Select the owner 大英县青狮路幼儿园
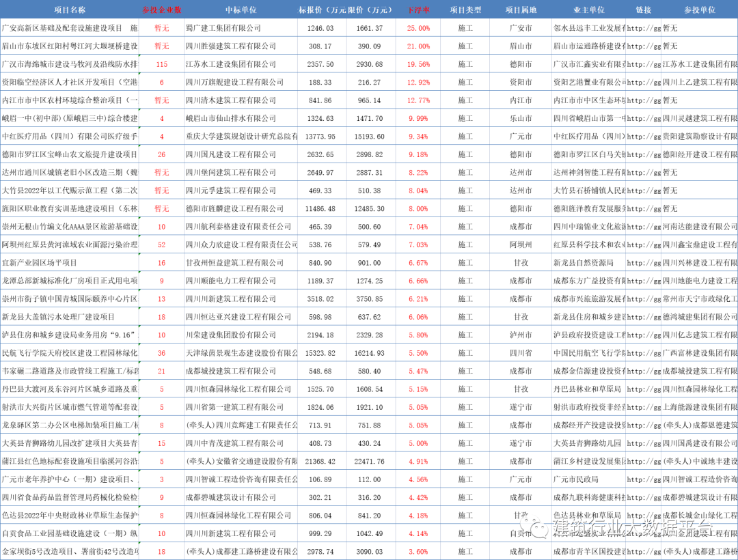 [x=588, y=443]
